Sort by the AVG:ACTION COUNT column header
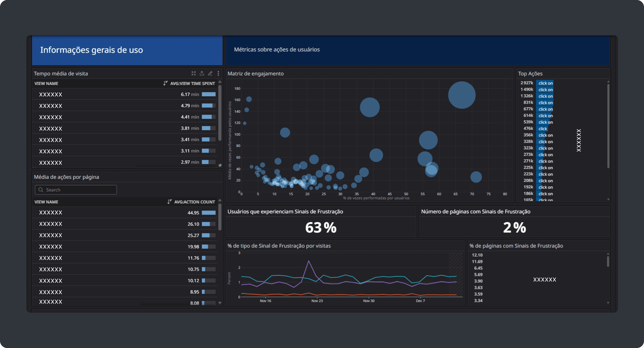Viewport: 644px width, 348px height. 194,202
